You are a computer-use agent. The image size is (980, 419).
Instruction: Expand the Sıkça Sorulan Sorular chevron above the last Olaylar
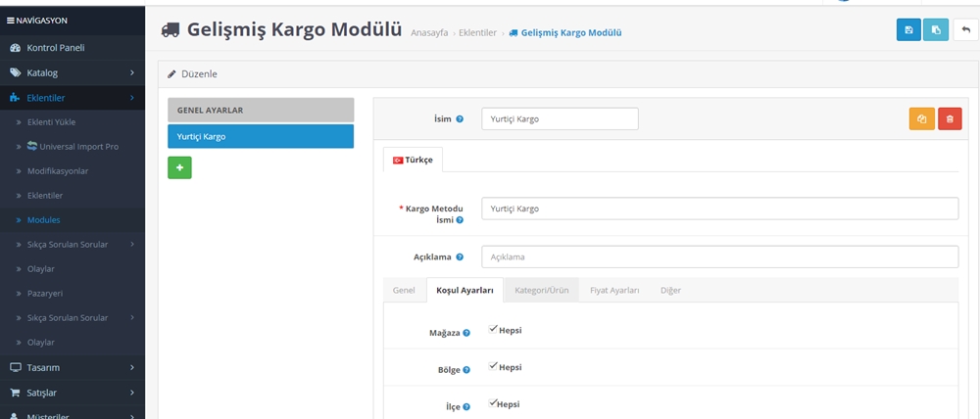[x=132, y=318]
